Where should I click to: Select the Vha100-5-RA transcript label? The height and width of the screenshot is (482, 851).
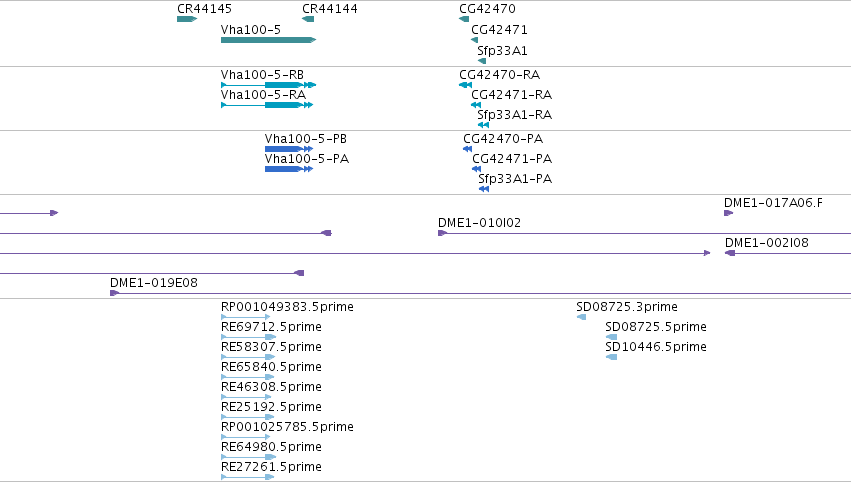(x=263, y=95)
